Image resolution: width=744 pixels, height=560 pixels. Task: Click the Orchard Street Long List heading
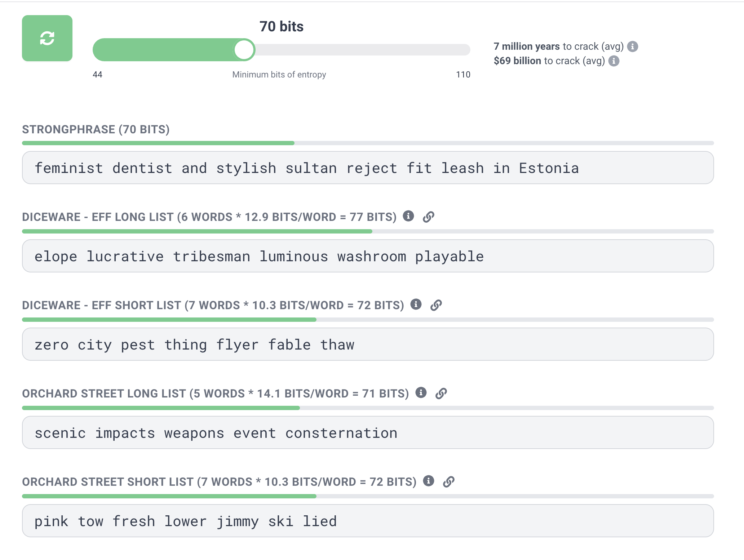tap(216, 394)
